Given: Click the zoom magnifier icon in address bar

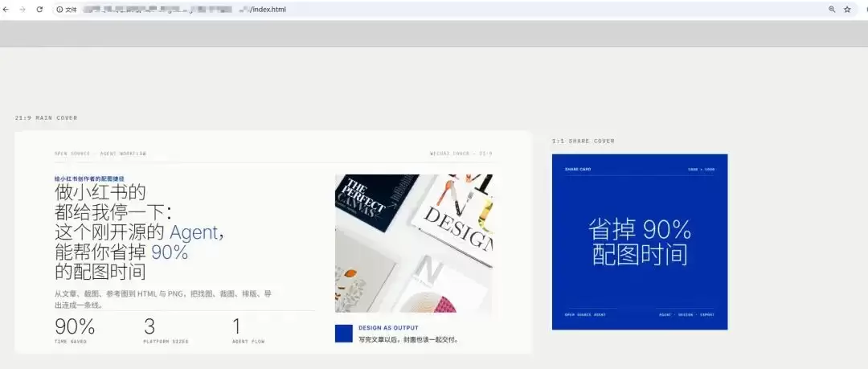Looking at the screenshot, I should pyautogui.click(x=832, y=10).
